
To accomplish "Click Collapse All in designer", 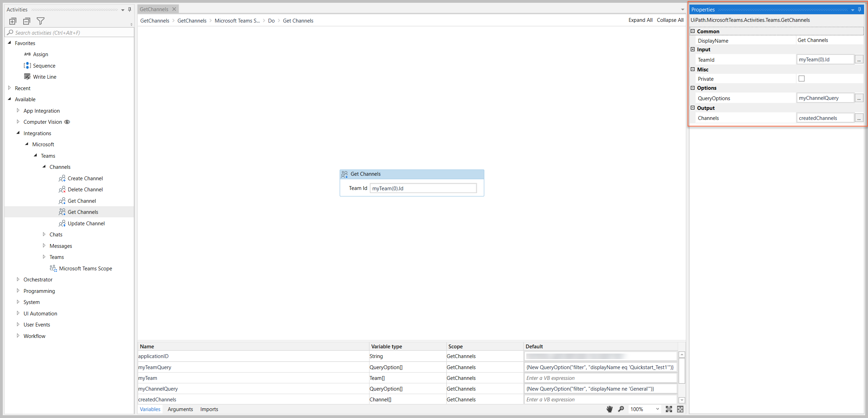I will (670, 20).
